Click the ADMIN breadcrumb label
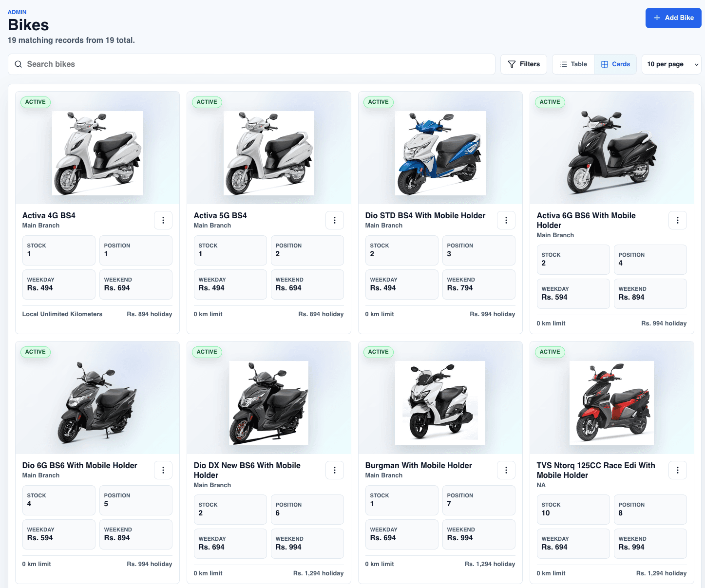 point(17,12)
